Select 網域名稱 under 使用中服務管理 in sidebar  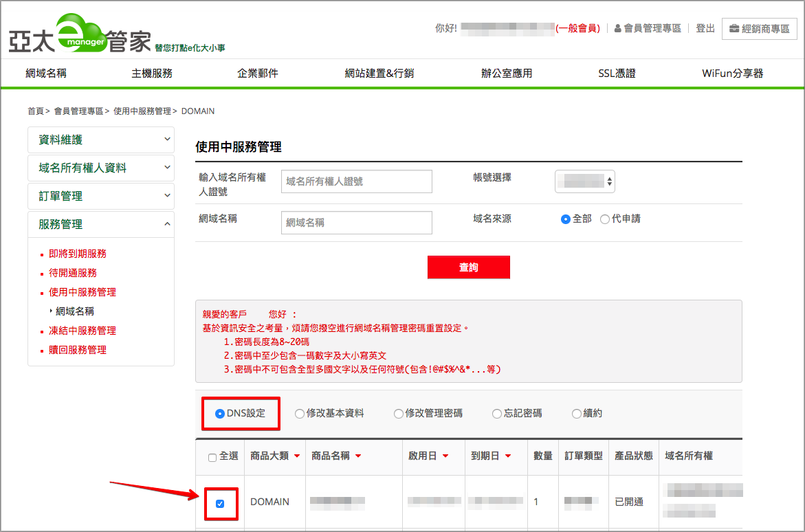click(x=75, y=311)
